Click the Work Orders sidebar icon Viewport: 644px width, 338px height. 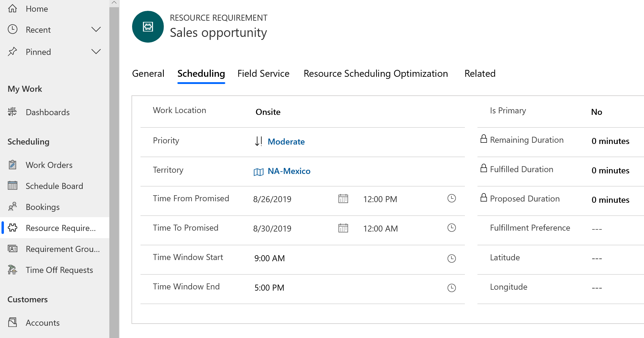[13, 165]
